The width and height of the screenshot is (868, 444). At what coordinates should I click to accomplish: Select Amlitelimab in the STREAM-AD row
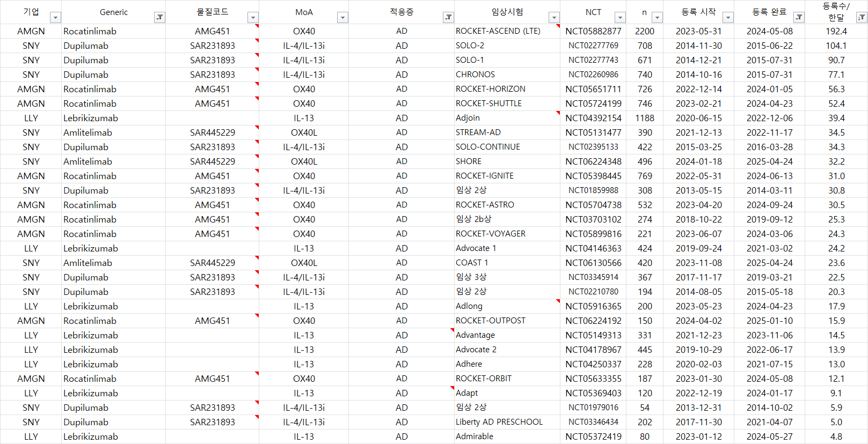[114, 132]
